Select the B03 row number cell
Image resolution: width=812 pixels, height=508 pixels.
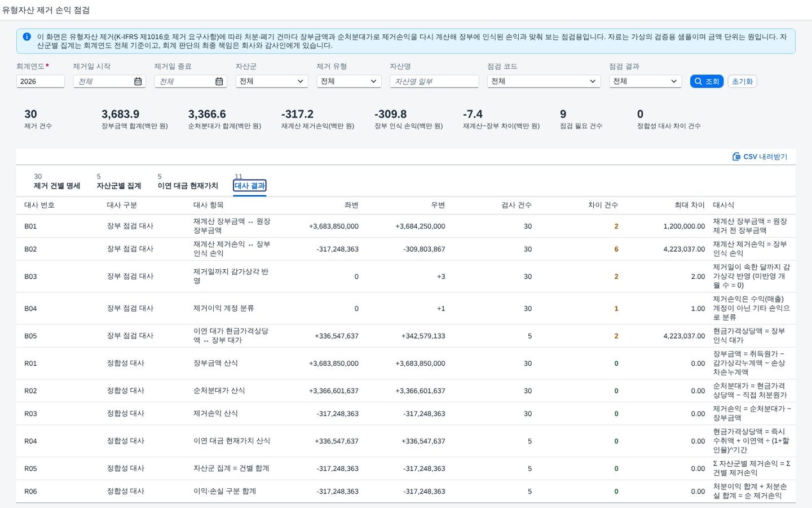[x=30, y=277]
